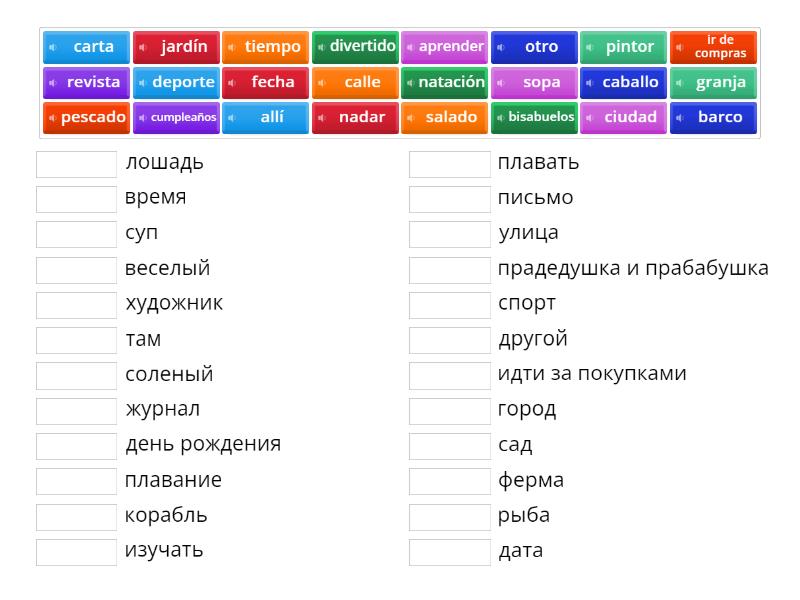800x600 pixels.
Task: Play pronunciation of 'tiempo'
Action: [x=232, y=47]
